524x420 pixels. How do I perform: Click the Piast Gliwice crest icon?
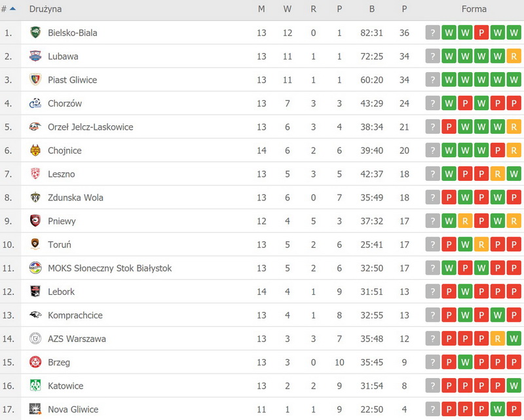(35, 80)
